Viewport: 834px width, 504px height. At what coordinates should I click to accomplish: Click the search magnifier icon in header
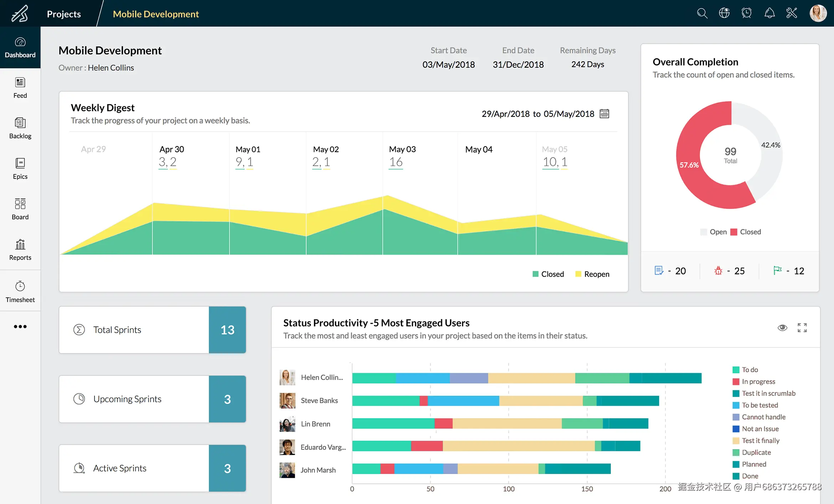tap(702, 14)
